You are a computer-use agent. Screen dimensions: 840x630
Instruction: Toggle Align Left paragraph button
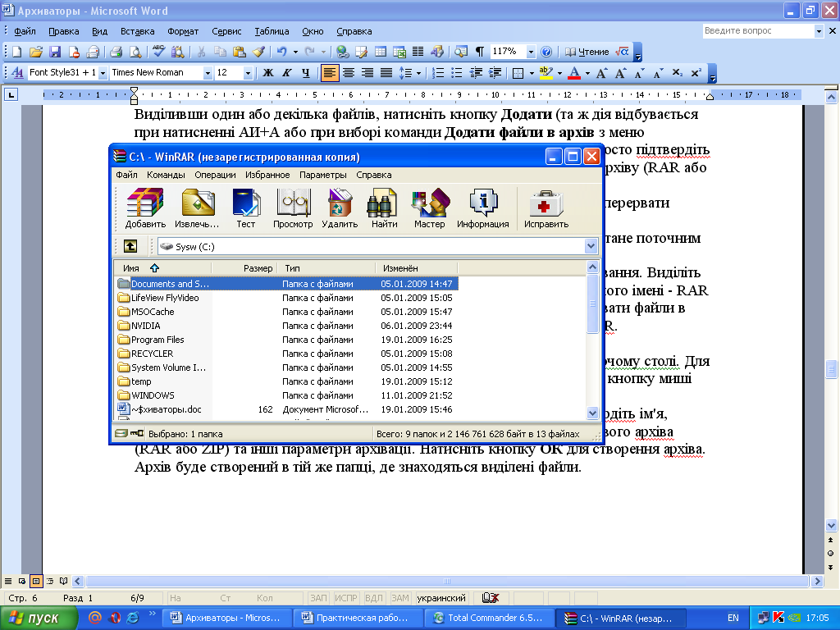(x=330, y=73)
